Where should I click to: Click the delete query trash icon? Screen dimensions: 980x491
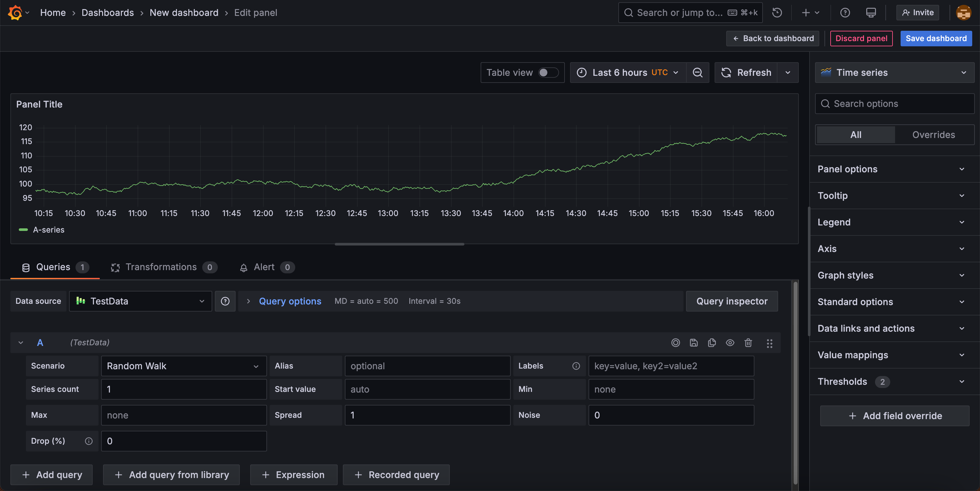[x=748, y=343]
